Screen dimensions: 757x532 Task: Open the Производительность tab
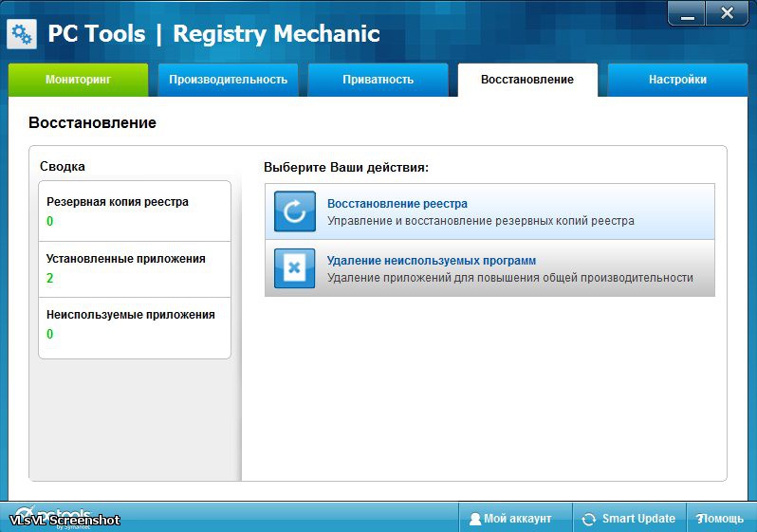228,80
